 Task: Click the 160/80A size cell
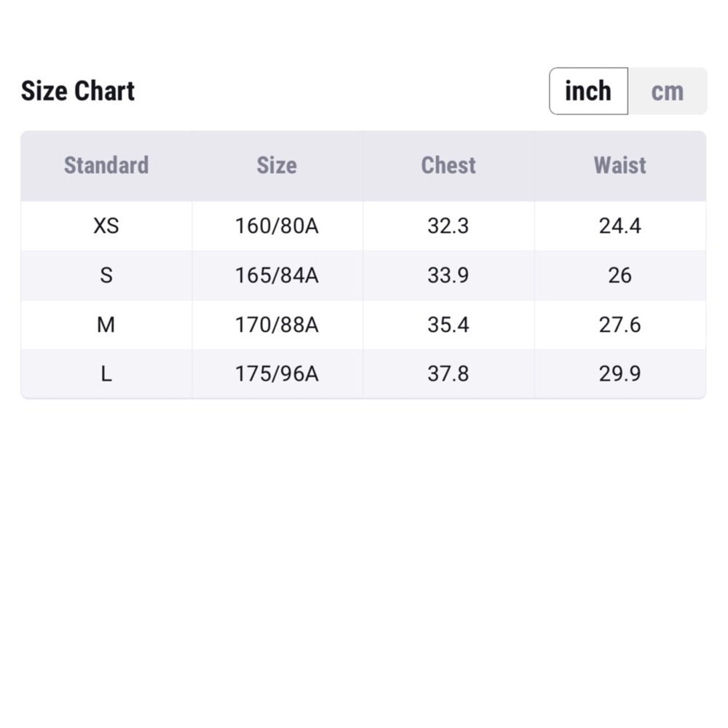(277, 226)
